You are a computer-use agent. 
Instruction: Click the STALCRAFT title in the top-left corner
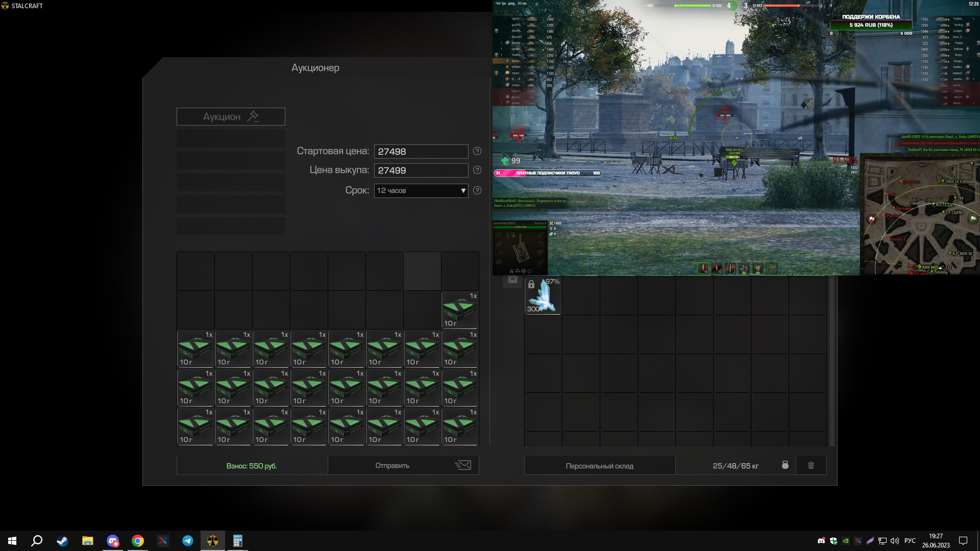27,6
